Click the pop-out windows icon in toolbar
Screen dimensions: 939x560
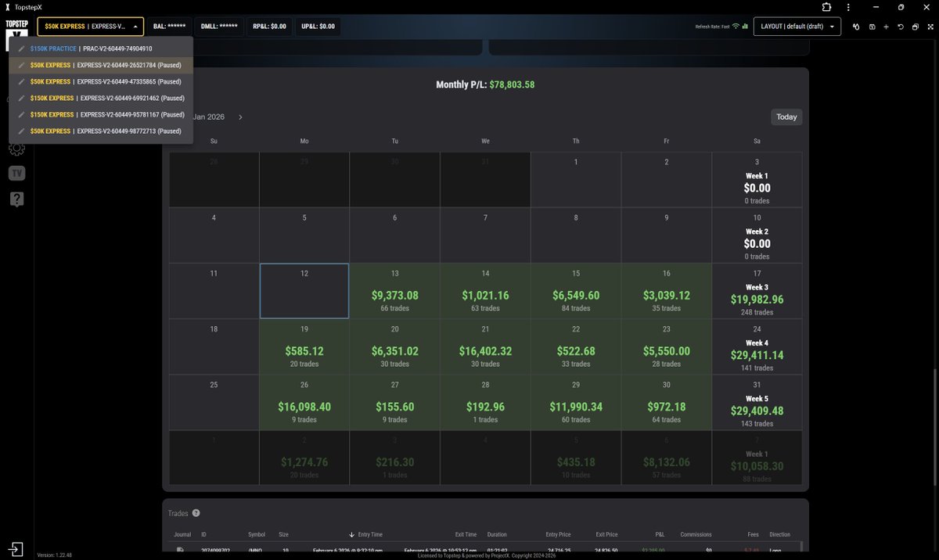(x=915, y=27)
